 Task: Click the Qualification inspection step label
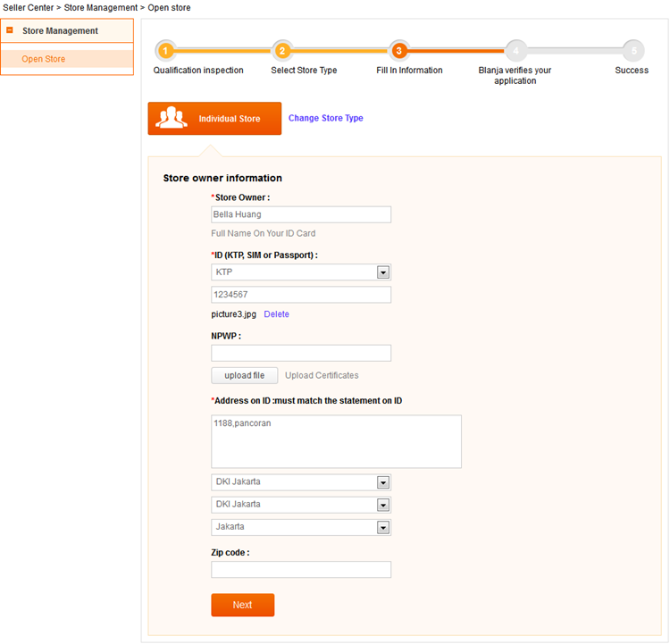click(198, 70)
